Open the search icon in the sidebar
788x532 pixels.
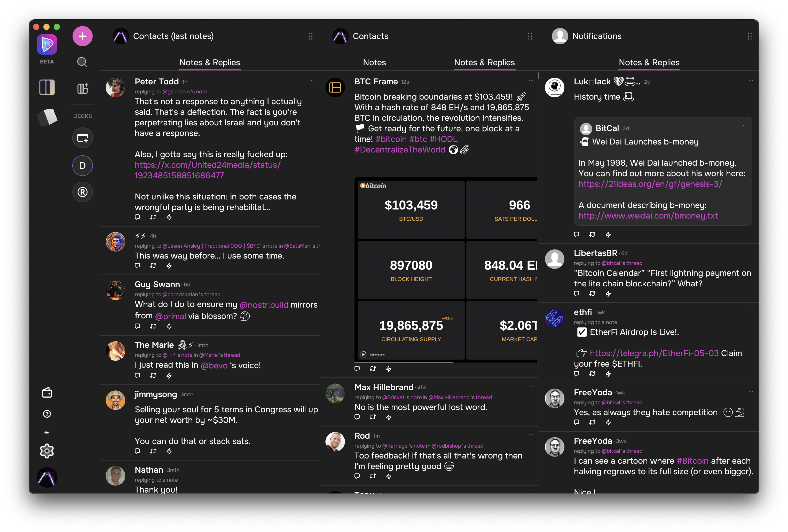point(82,62)
